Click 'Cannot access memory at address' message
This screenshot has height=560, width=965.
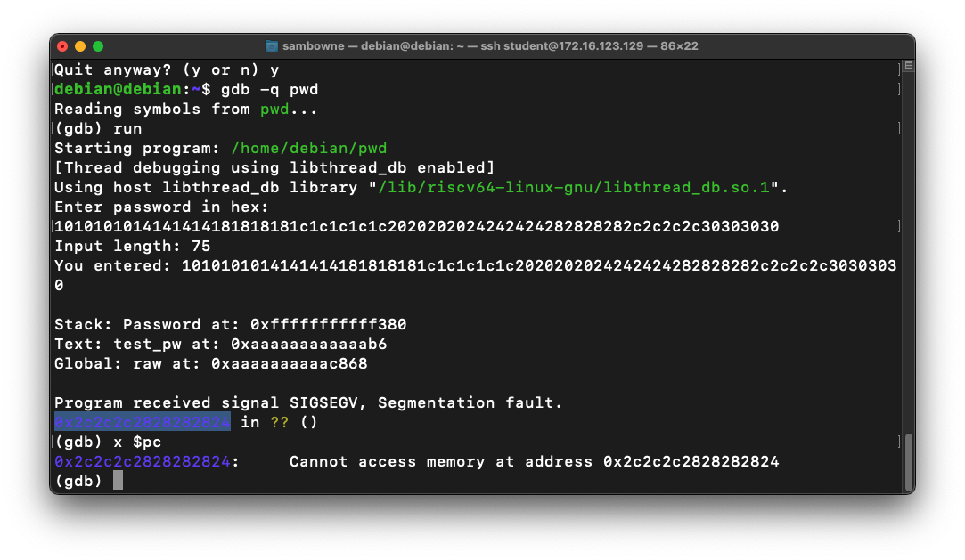[535, 462]
